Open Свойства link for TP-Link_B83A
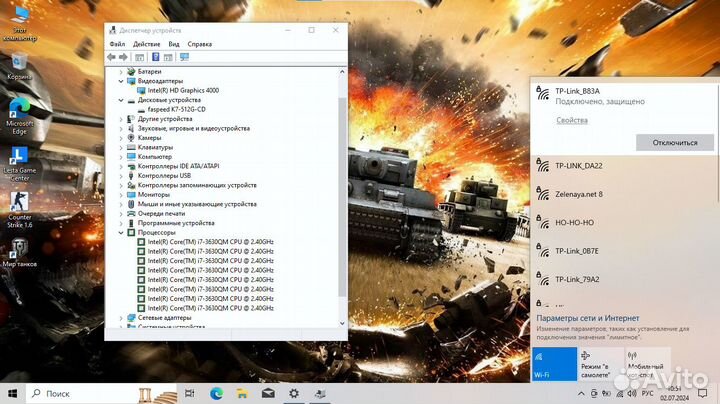The width and height of the screenshot is (720, 404). point(572,120)
